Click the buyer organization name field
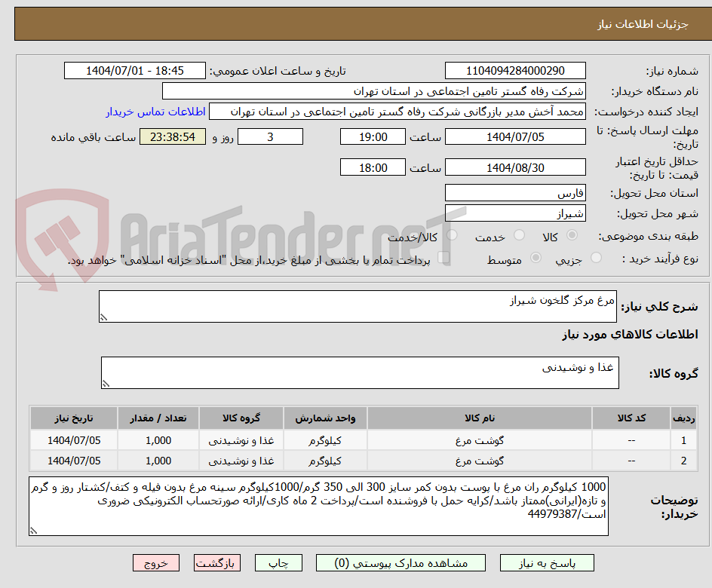 tap(373, 91)
